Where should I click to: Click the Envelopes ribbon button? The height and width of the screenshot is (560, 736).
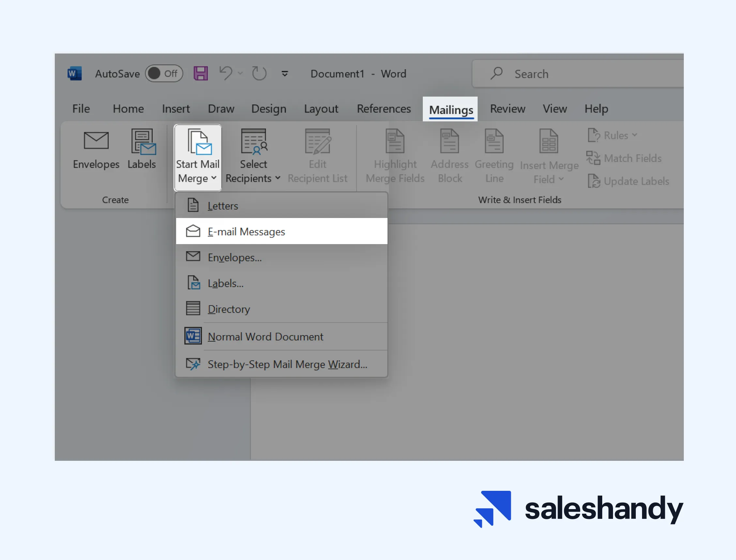coord(96,150)
